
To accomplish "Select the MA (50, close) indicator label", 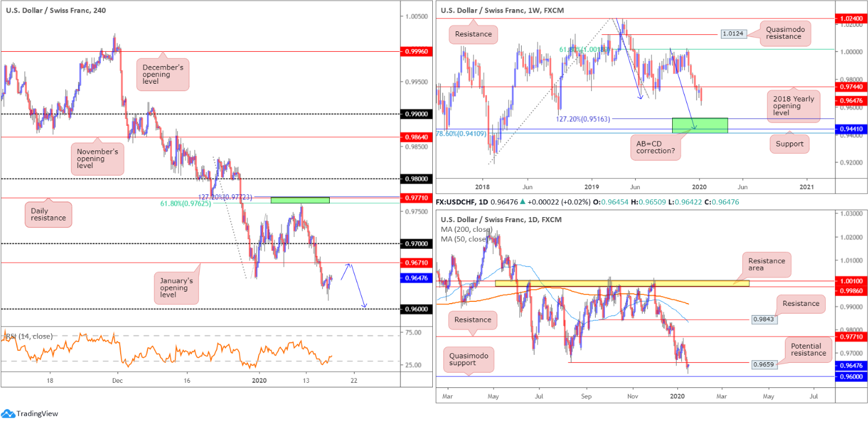I will [464, 239].
